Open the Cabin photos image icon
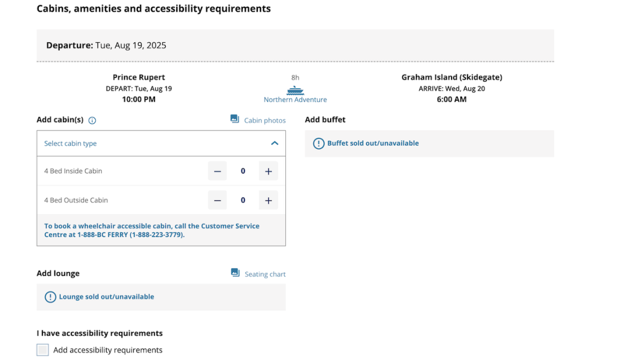Image resolution: width=620 pixels, height=364 pixels. [x=235, y=119]
